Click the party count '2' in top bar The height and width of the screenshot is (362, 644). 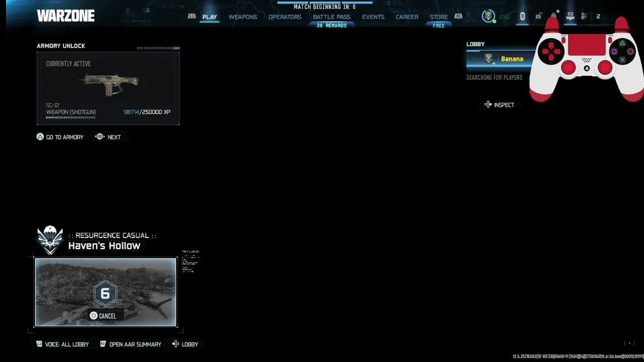point(598,17)
